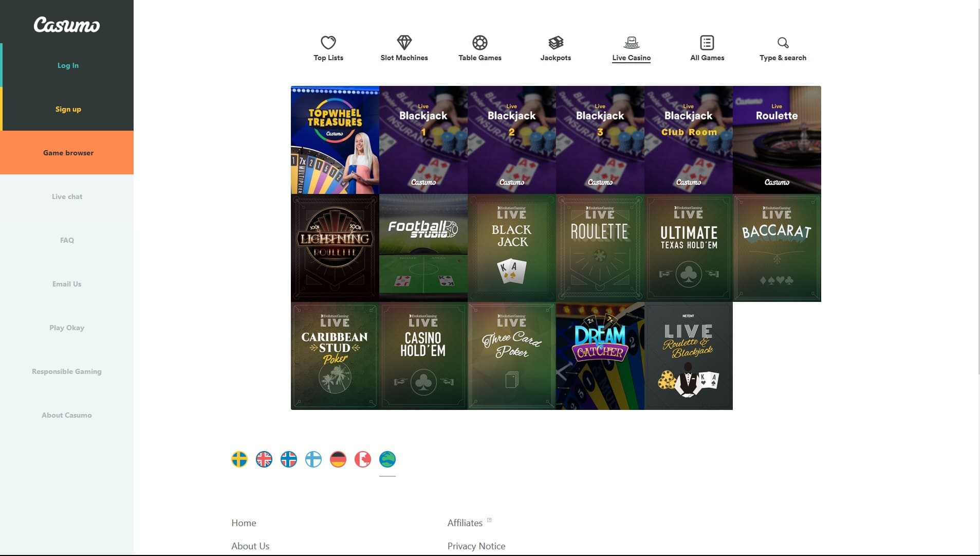Open Live Ultimate Texas Hold'em tile
The image size is (980, 556).
click(x=689, y=248)
